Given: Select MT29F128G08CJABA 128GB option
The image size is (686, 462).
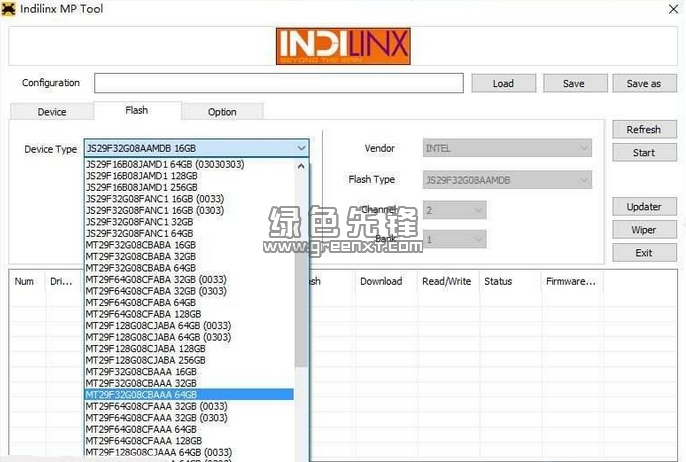Looking at the screenshot, I should [x=189, y=349].
